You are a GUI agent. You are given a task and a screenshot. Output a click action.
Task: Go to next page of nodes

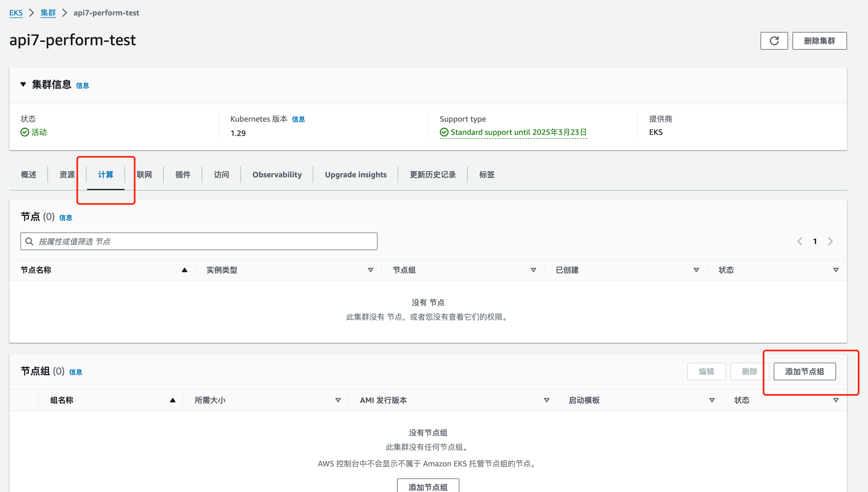click(x=830, y=241)
